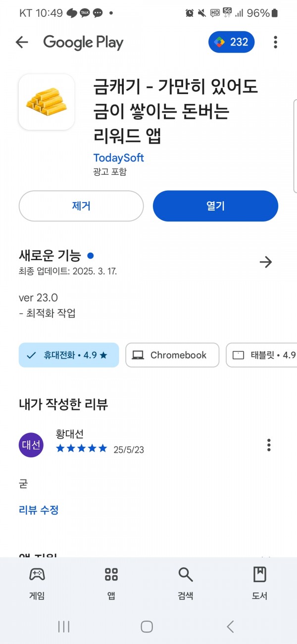Expand 새로운 기능 section with arrow
Image resolution: width=297 pixels, height=644 pixels.
(266, 262)
